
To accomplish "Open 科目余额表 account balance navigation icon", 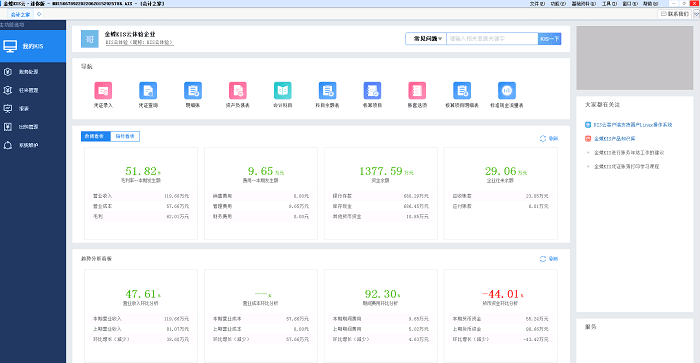I will pos(327,91).
